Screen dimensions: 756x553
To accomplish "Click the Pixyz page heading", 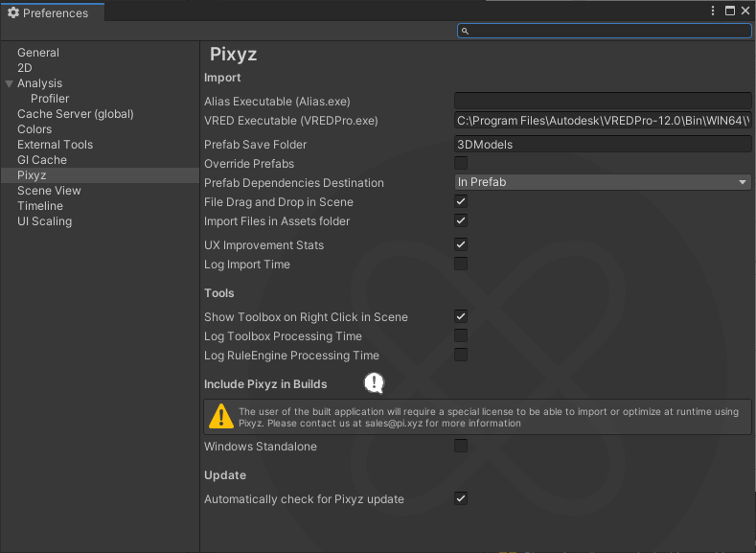I will (233, 54).
